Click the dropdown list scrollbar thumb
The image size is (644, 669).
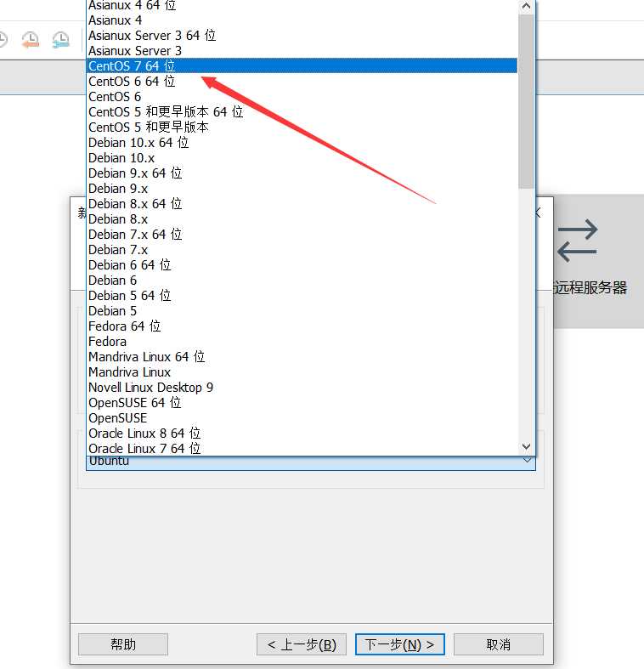(526, 101)
